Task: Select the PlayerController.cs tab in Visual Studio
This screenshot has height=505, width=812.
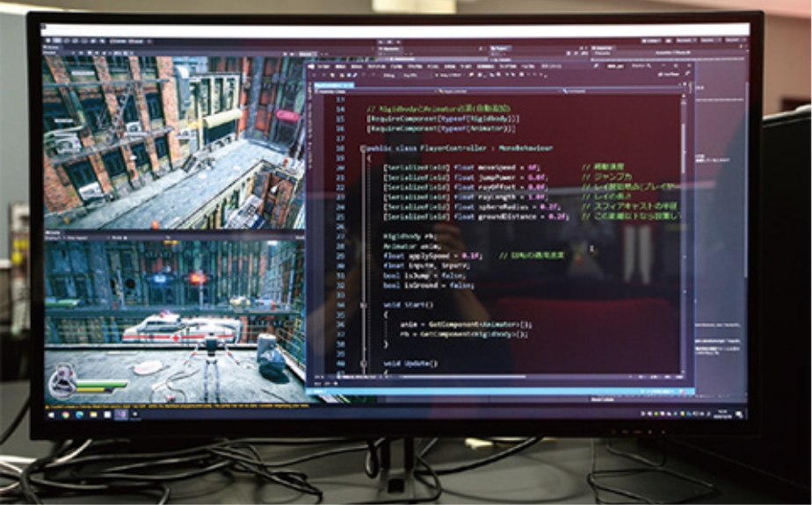Action: [333, 85]
